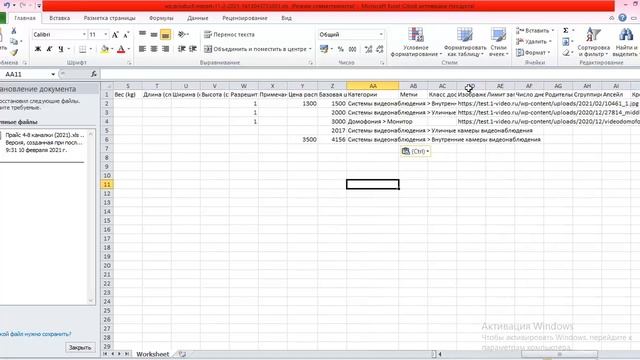Switch to Главная ribbon tab
The height and width of the screenshot is (360, 640).
pyautogui.click(x=24, y=18)
